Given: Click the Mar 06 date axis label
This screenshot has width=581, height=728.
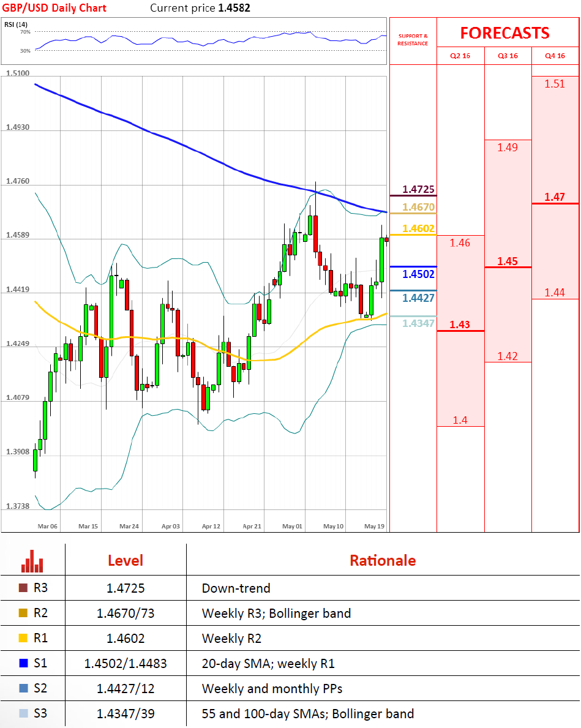Looking at the screenshot, I should (x=47, y=526).
